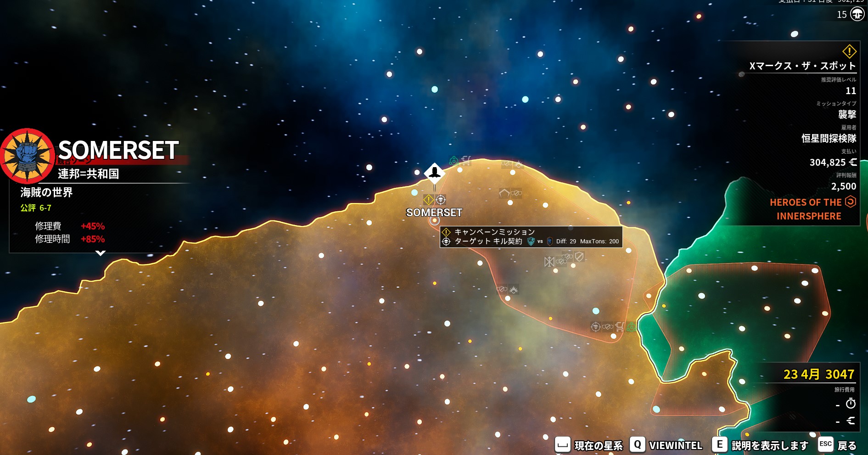Click the shopping cart icon at the top border
868x455 pixels.
pyautogui.click(x=466, y=161)
